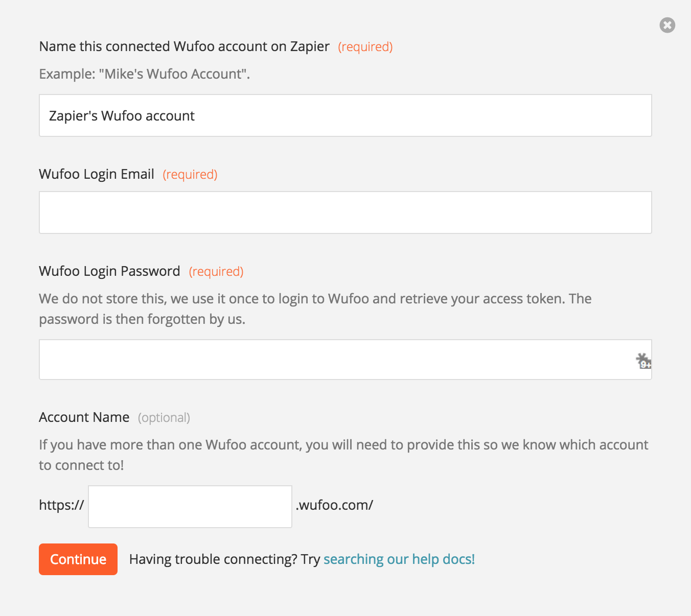
Task: Click the (optional) tag beside Account Name
Action: tap(164, 418)
